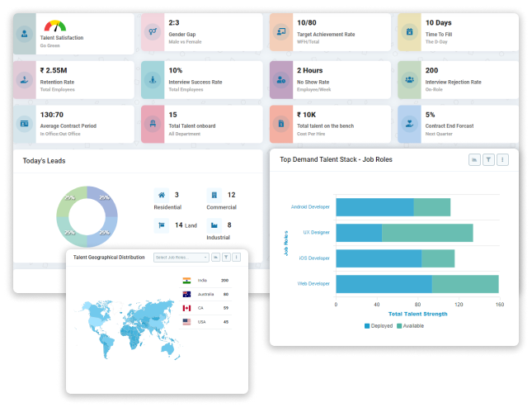532x407 pixels.
Task: Select the Australia row in country list
Action: coord(205,294)
